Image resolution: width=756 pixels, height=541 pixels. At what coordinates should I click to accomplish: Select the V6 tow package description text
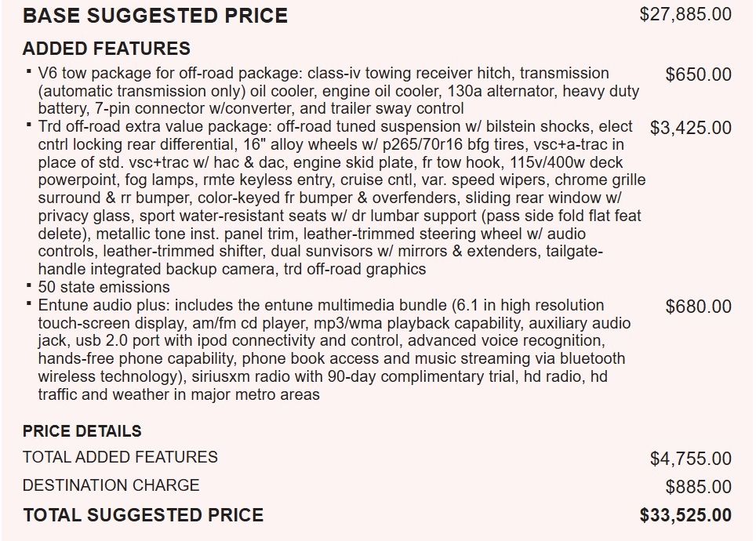[x=339, y=91]
